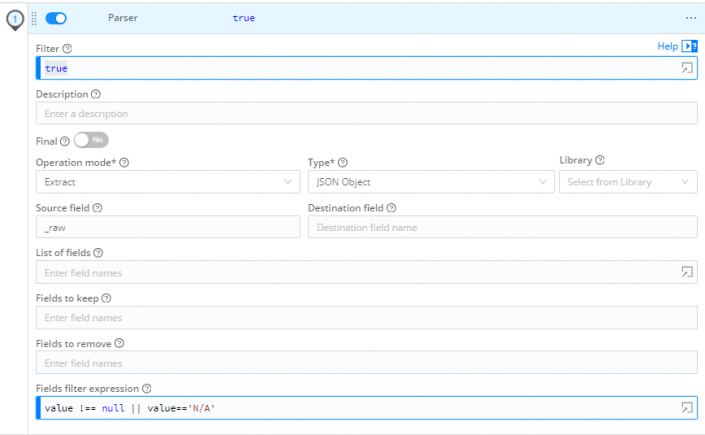The width and height of the screenshot is (705, 435).
Task: Focus the Destination field name input
Action: pyautogui.click(x=502, y=227)
